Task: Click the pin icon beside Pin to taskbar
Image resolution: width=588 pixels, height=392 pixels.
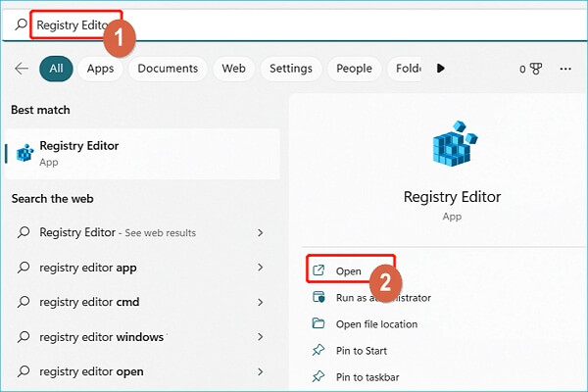Action: pos(318,376)
